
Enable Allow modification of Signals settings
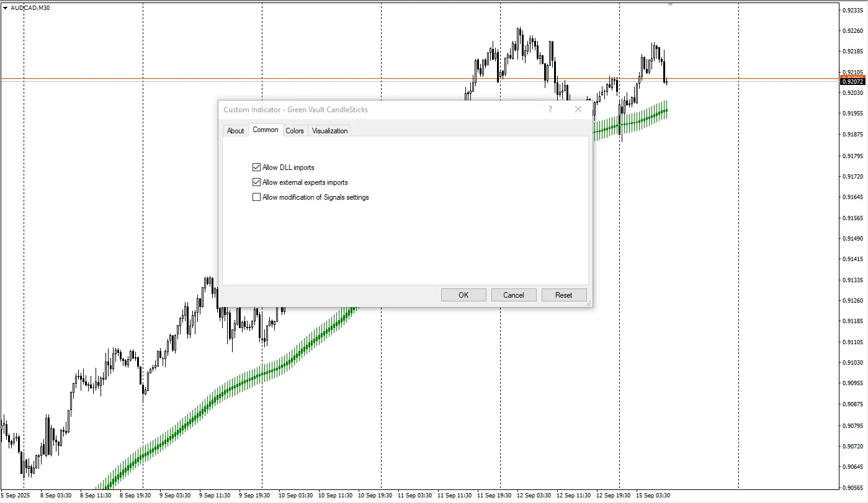click(x=256, y=197)
